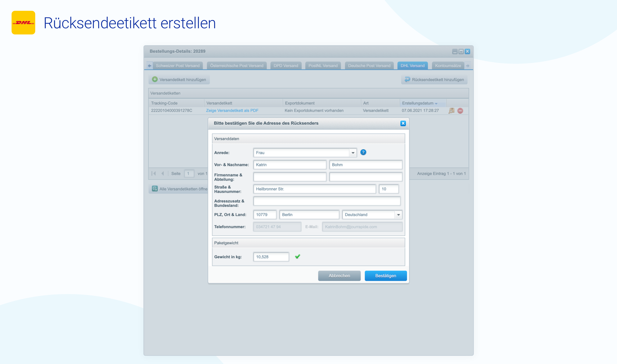
Task: Click the Gewicht in kg field
Action: 271,257
